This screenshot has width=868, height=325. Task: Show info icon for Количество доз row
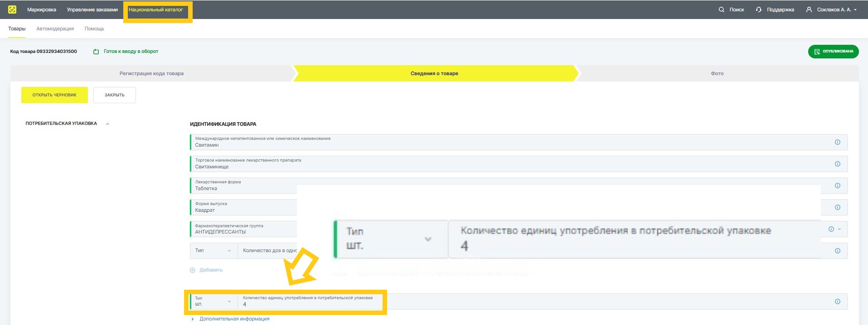click(x=838, y=251)
